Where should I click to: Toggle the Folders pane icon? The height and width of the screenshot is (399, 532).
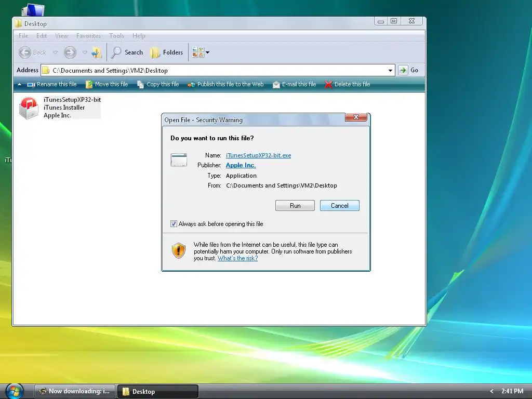(155, 52)
